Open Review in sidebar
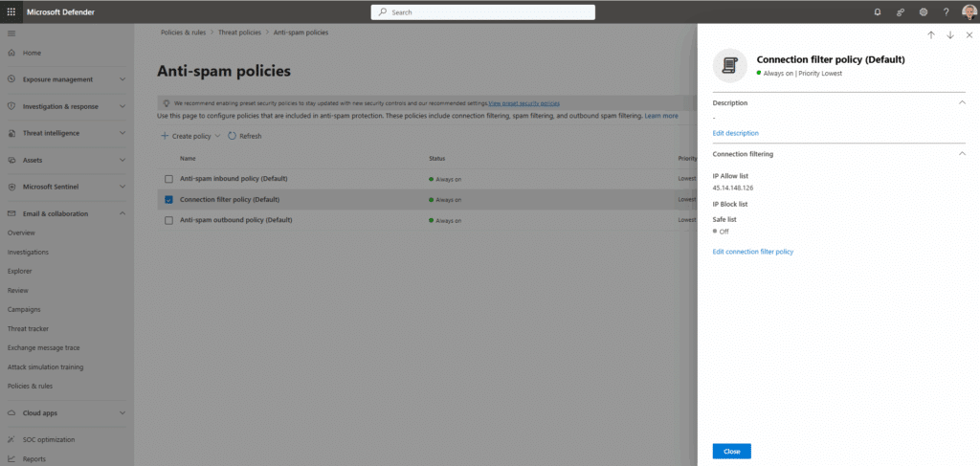 coord(18,291)
